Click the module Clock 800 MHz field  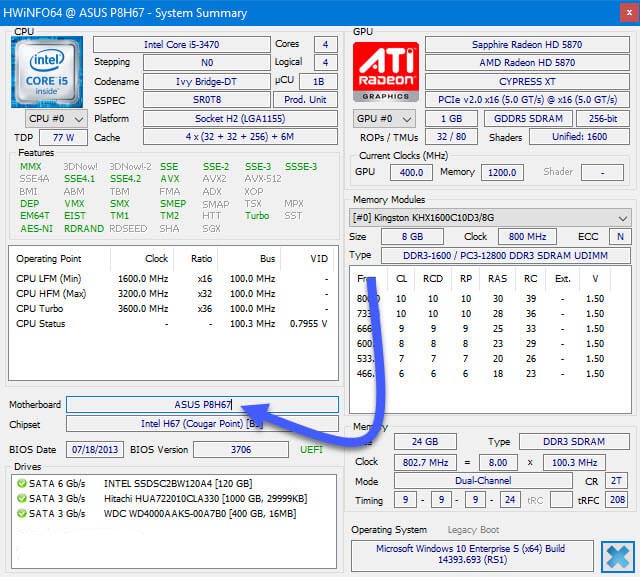[x=527, y=237]
